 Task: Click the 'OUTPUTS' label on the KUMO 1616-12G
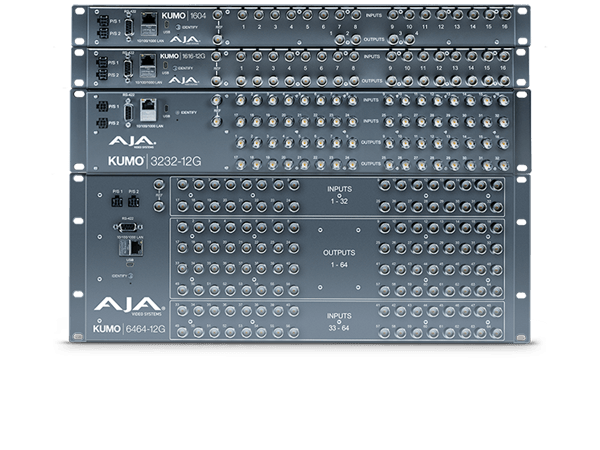pos(372,81)
